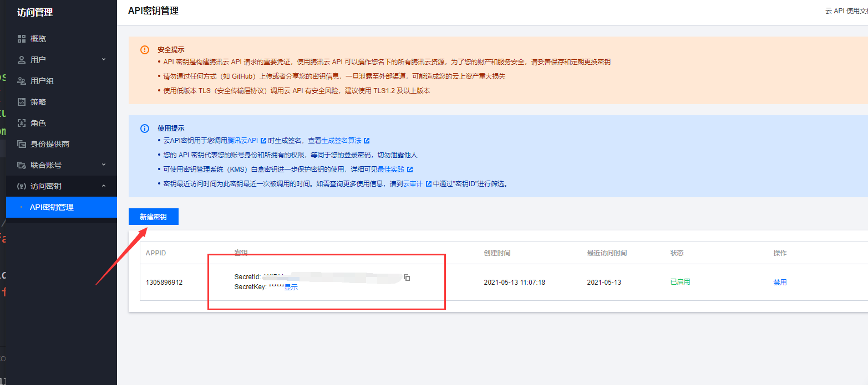Image resolution: width=868 pixels, height=385 pixels.
Task: Click the 访问密钥 key icon in sidebar
Action: pyautogui.click(x=22, y=186)
